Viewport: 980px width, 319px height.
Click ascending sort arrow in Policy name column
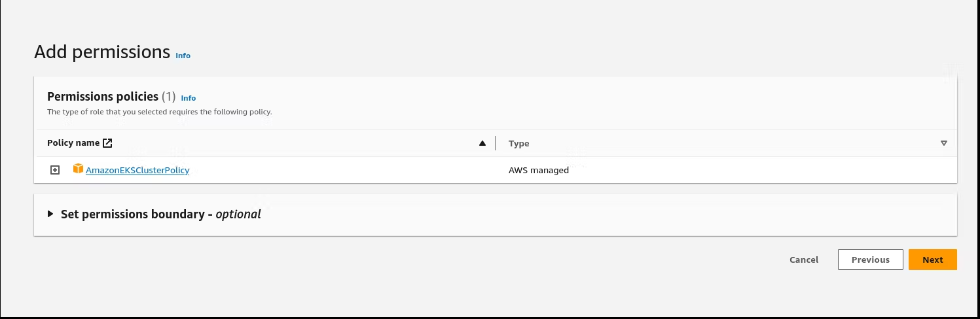[x=482, y=143]
